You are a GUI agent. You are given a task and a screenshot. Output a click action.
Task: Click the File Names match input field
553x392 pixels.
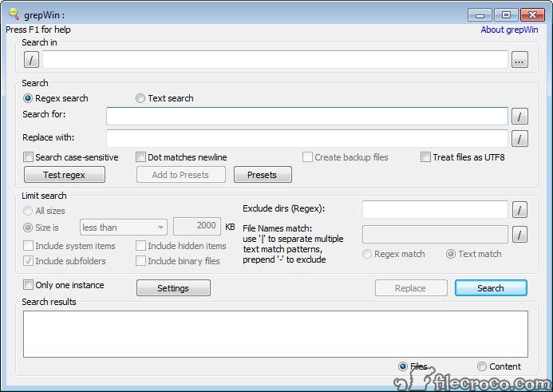[435, 234]
